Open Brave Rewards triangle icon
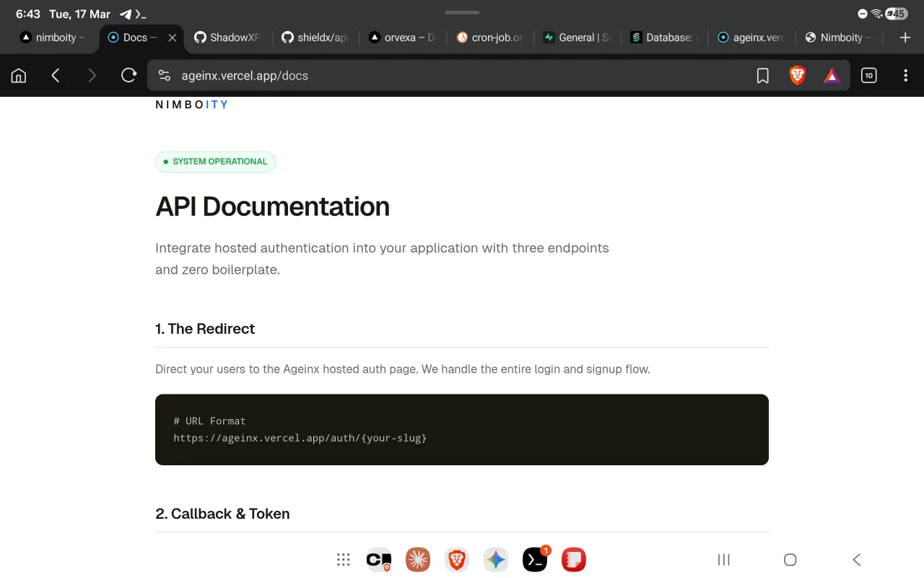924x578 pixels. pyautogui.click(x=832, y=76)
